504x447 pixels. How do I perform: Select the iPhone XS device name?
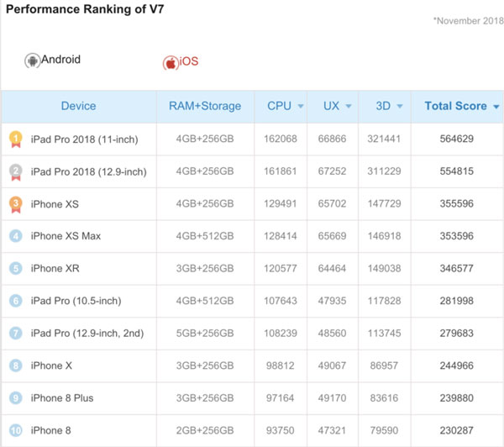(x=55, y=204)
